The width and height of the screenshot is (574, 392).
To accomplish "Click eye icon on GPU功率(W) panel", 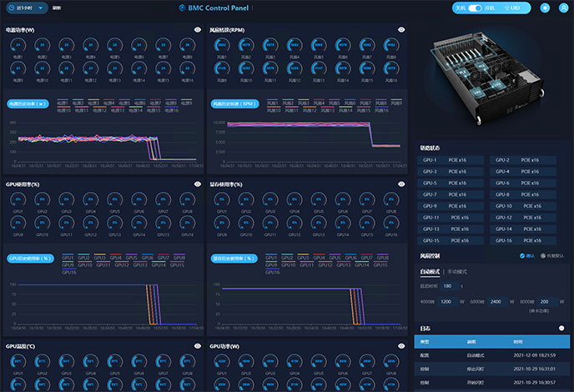I will coord(401,345).
